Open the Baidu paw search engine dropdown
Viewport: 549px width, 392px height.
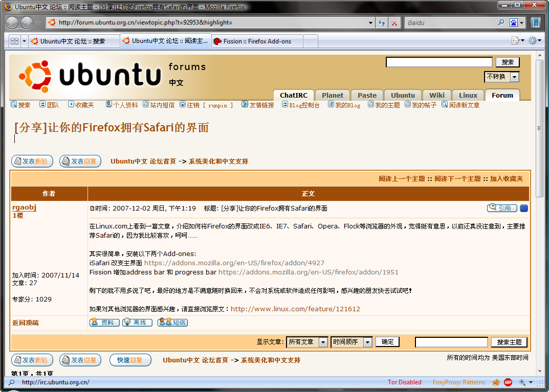[517, 22]
